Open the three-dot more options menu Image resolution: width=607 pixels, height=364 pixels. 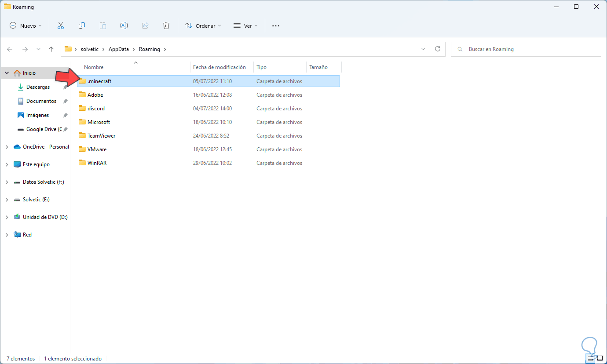(276, 26)
